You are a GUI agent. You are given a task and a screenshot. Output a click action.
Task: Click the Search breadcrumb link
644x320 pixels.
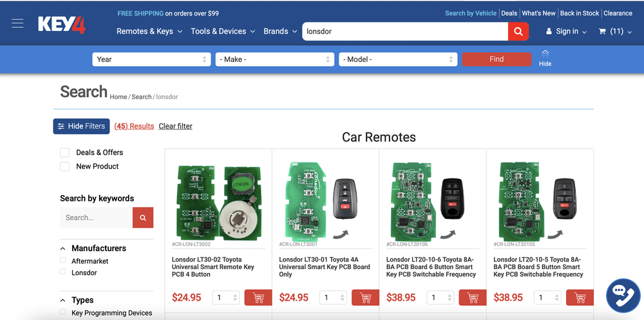tap(142, 97)
